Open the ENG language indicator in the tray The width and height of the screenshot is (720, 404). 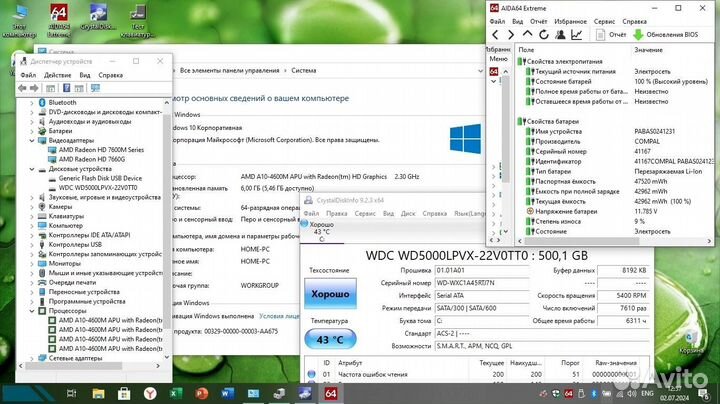pyautogui.click(x=647, y=394)
